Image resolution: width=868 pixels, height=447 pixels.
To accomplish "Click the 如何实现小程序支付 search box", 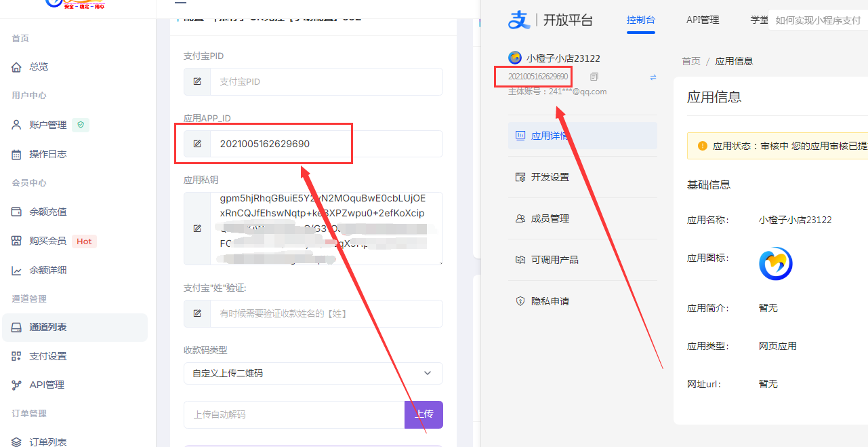I will pos(818,21).
